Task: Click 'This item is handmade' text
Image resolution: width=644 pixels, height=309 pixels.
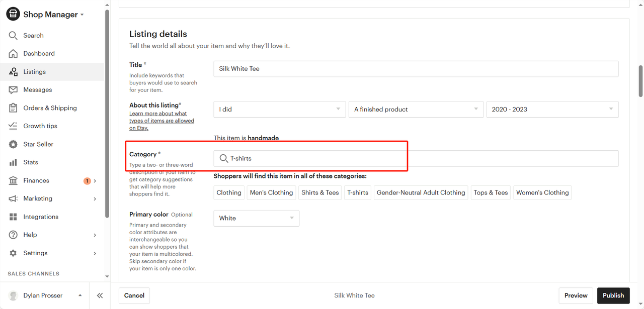Action: tap(246, 138)
